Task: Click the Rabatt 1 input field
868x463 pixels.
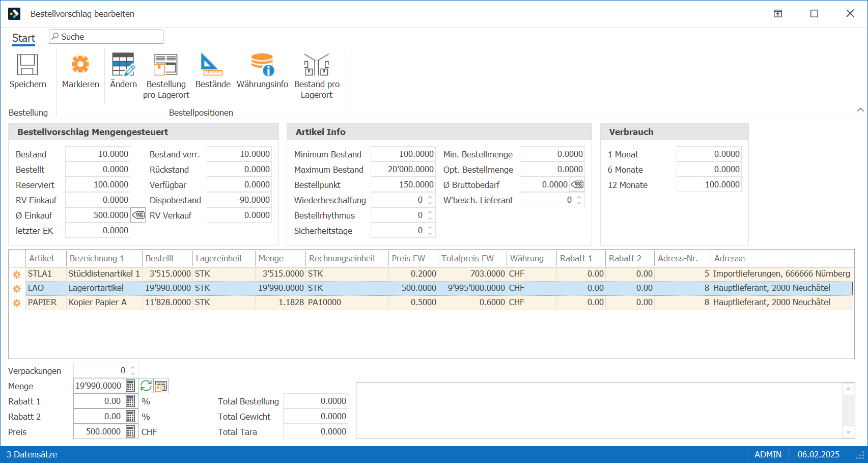Action: (98, 401)
